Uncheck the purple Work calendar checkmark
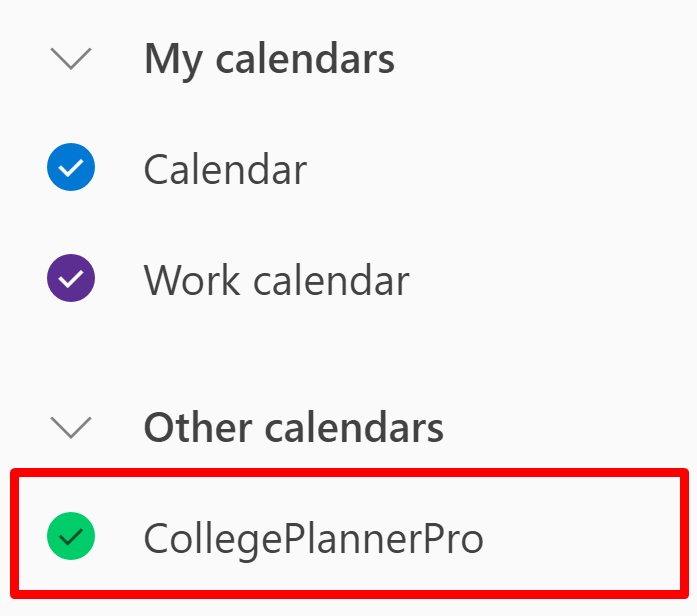The height and width of the screenshot is (616, 697). (x=71, y=278)
